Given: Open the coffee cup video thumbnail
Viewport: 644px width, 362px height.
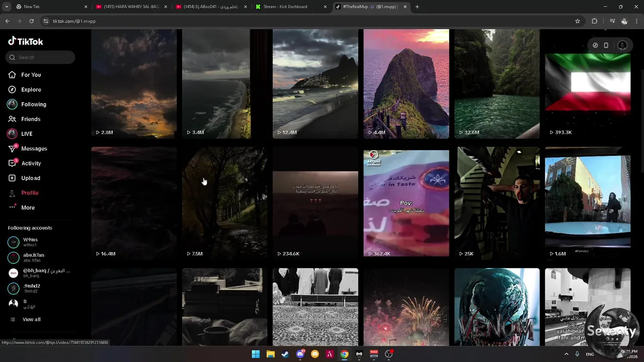Looking at the screenshot, I should [224, 307].
